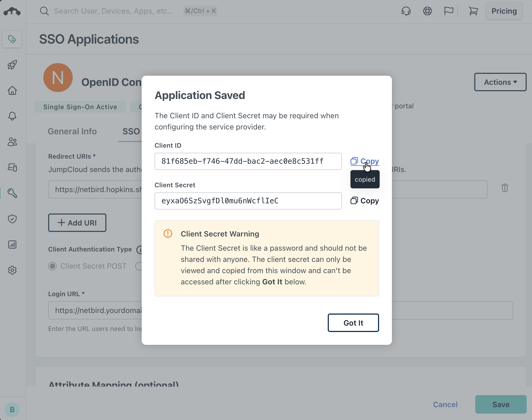Click the Cancel link at bottom

coord(445,404)
